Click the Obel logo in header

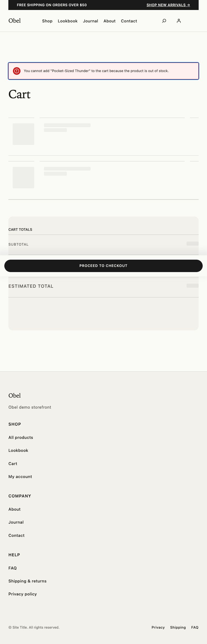(15, 21)
